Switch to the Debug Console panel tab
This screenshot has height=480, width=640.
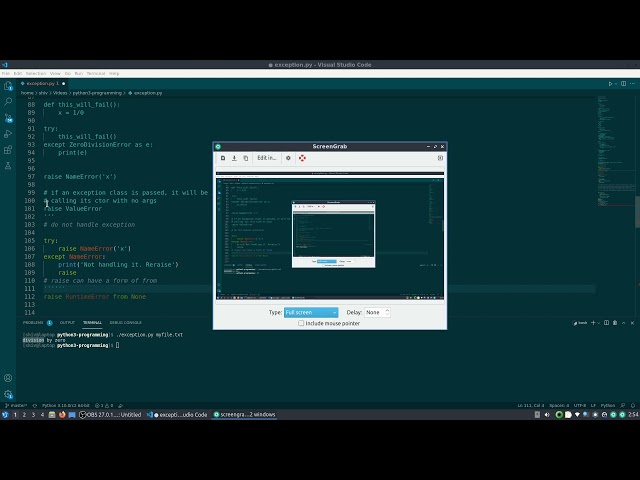126,323
